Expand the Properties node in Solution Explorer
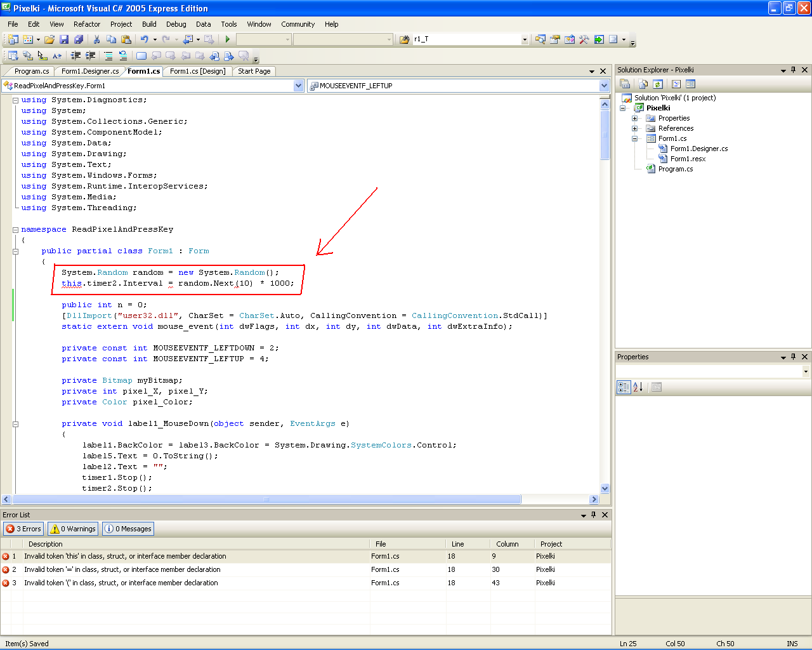 [634, 118]
